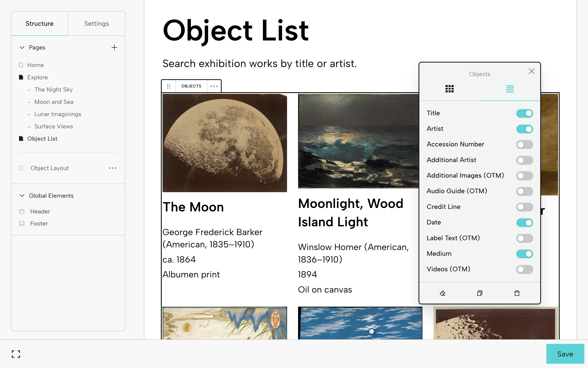588x368 pixels.
Task: Click 'The Moon' object title
Action: tap(193, 207)
